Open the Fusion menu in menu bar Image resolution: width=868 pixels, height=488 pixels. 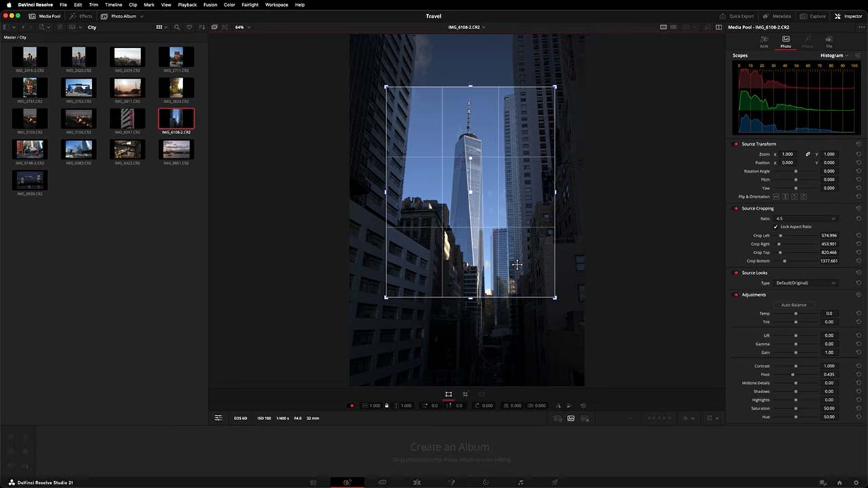pyautogui.click(x=210, y=5)
